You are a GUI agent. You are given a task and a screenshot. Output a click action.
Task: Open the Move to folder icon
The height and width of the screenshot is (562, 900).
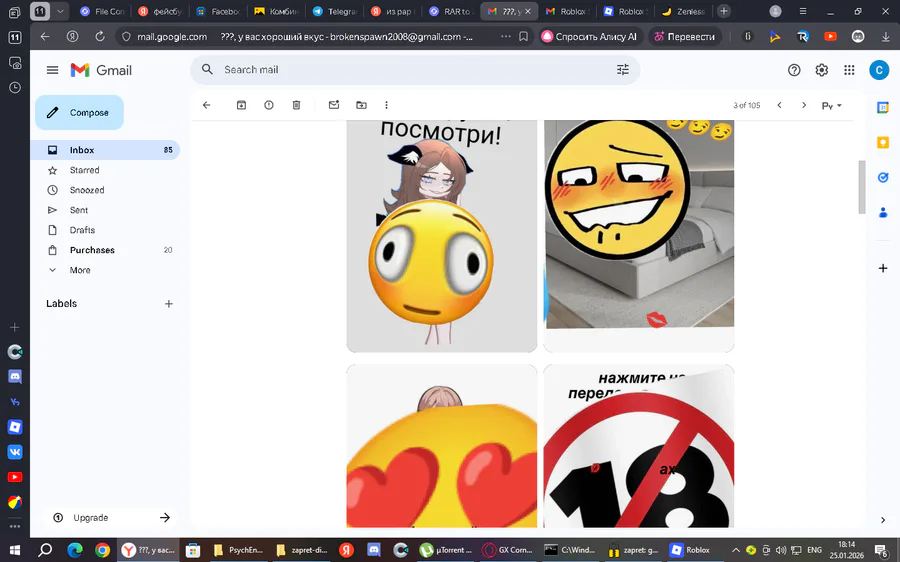click(361, 105)
